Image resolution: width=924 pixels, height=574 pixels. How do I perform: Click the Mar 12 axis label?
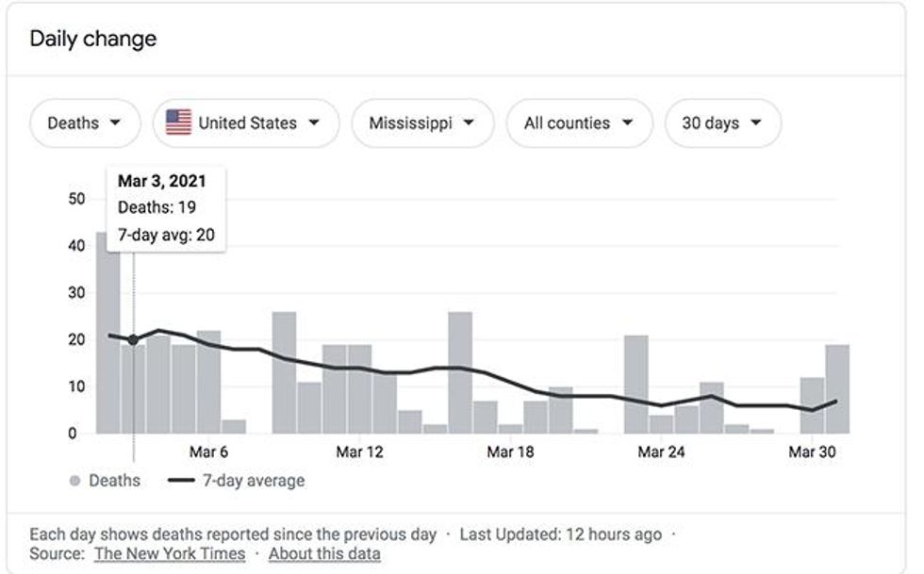point(360,452)
